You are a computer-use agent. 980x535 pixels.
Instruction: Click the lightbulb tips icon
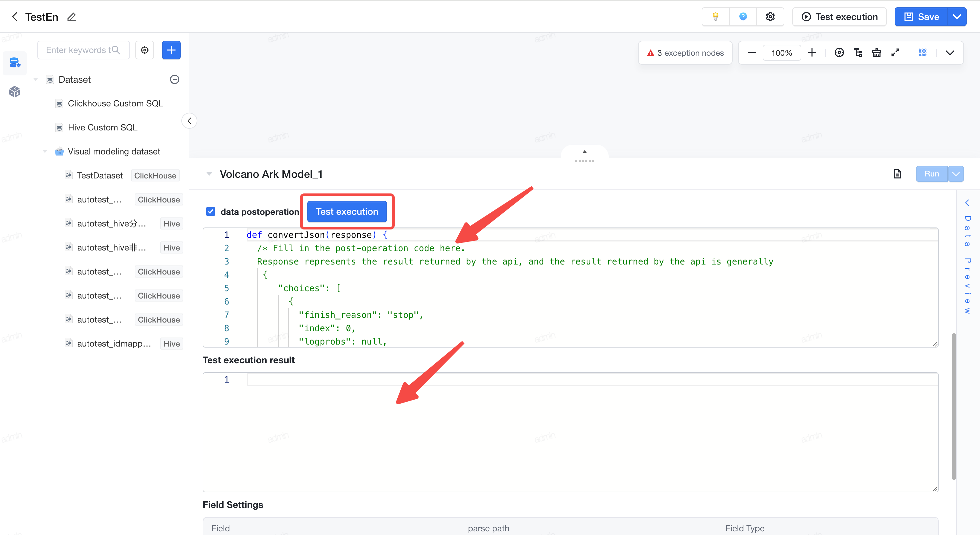(x=715, y=17)
